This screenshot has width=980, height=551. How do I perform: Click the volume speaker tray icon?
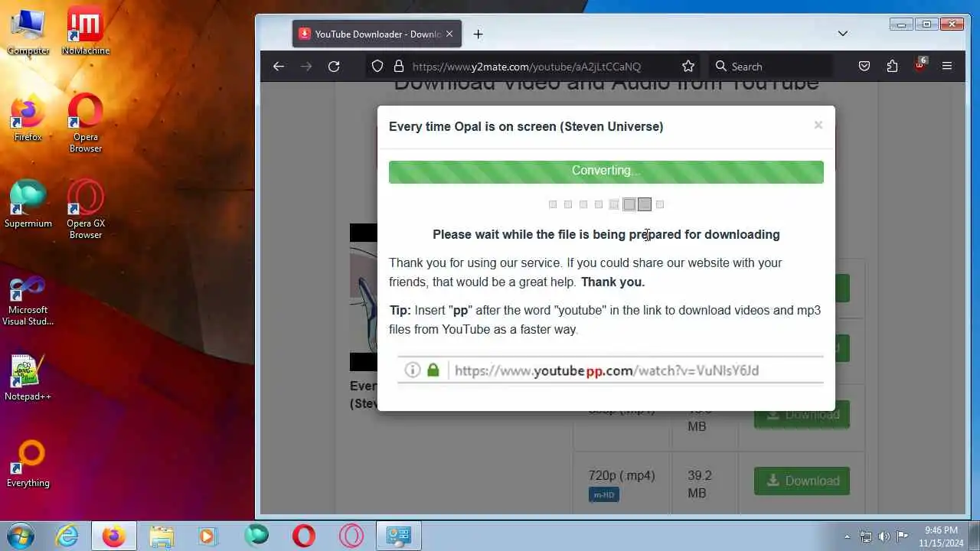(x=884, y=536)
